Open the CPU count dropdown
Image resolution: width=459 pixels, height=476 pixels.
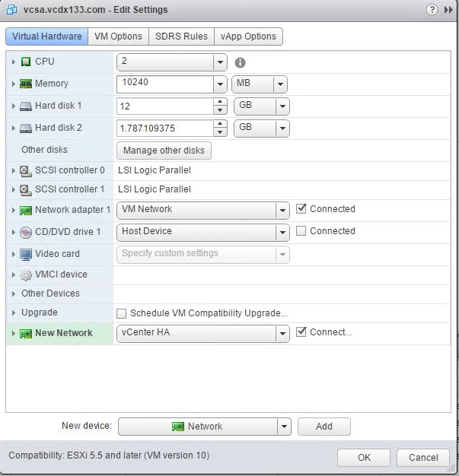[x=220, y=62]
